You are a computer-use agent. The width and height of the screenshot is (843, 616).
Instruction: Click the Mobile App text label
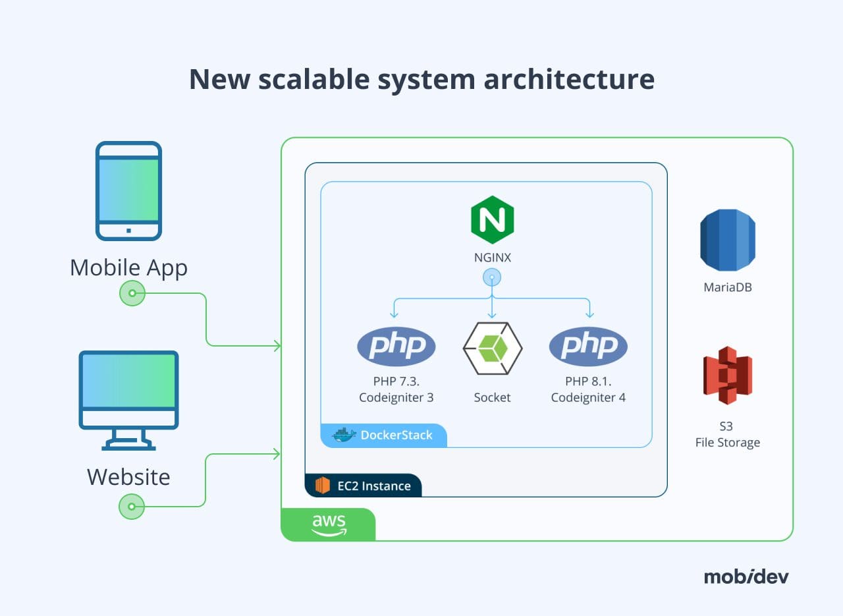(x=128, y=267)
